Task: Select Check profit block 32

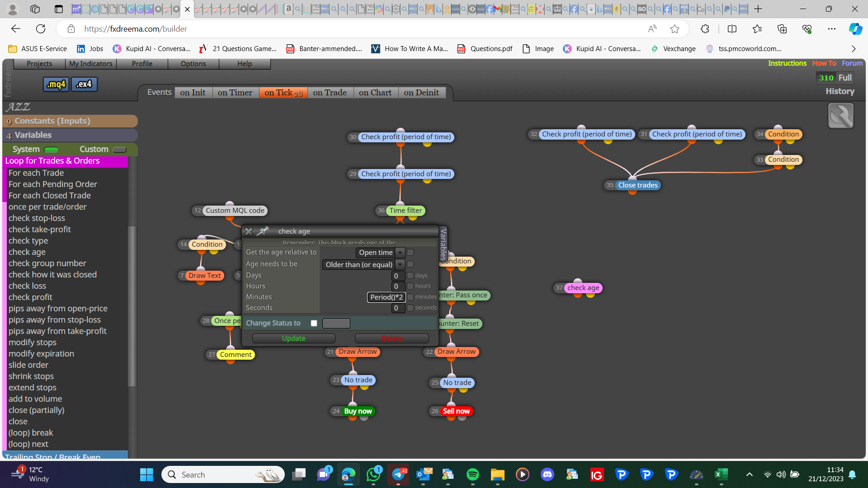Action: 587,134
